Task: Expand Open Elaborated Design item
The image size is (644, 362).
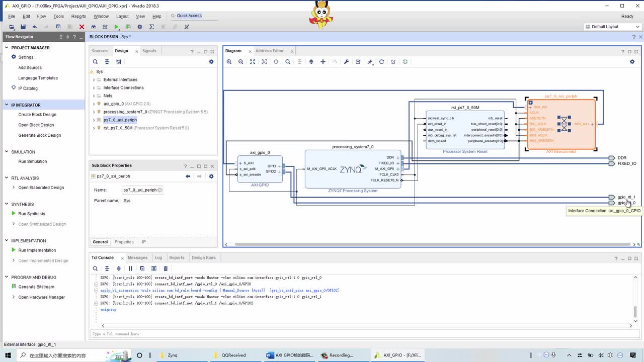Action: pyautogui.click(x=14, y=188)
